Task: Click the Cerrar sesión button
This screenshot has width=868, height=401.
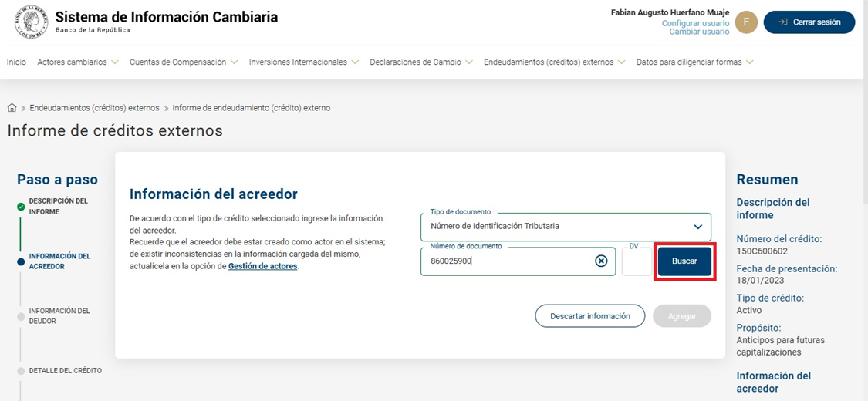Action: tap(809, 22)
